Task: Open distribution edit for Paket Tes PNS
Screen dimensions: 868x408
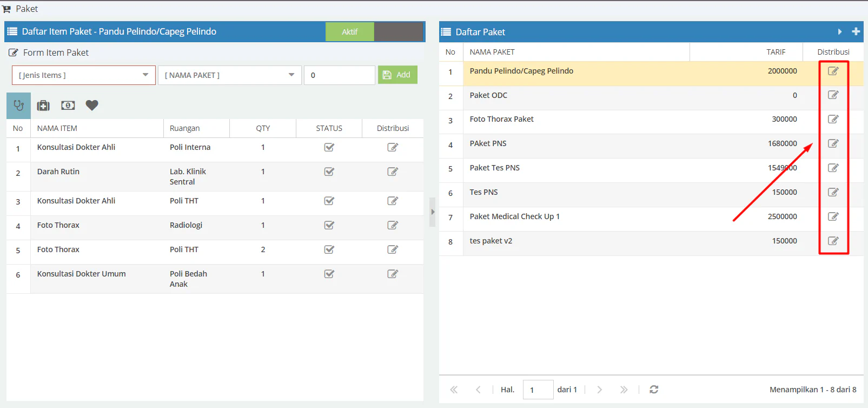Action: (833, 168)
